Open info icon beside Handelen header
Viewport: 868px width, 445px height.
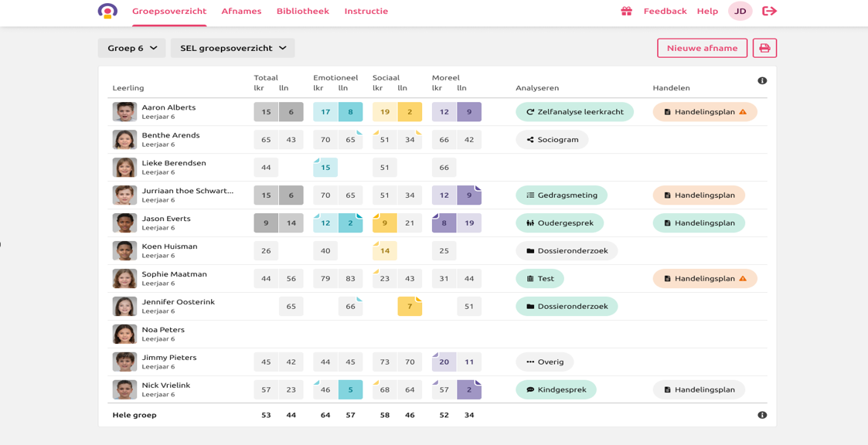click(x=762, y=81)
